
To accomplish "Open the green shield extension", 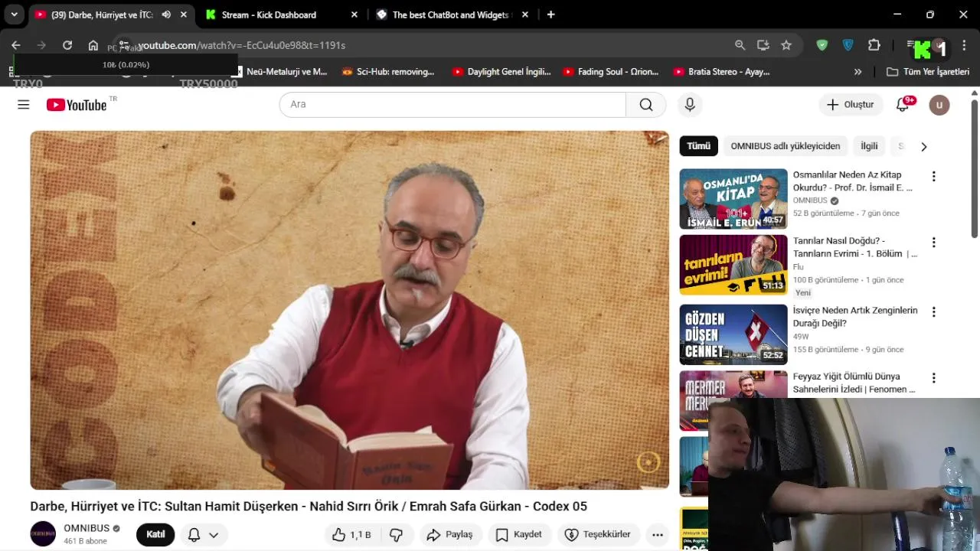I will 822,45.
